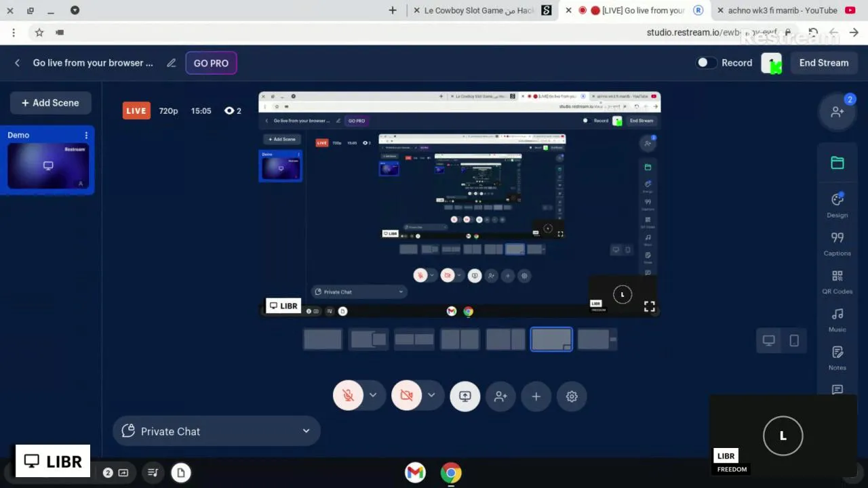Add a source with the plus button
Viewport: 868px width, 488px height.
[x=536, y=396]
